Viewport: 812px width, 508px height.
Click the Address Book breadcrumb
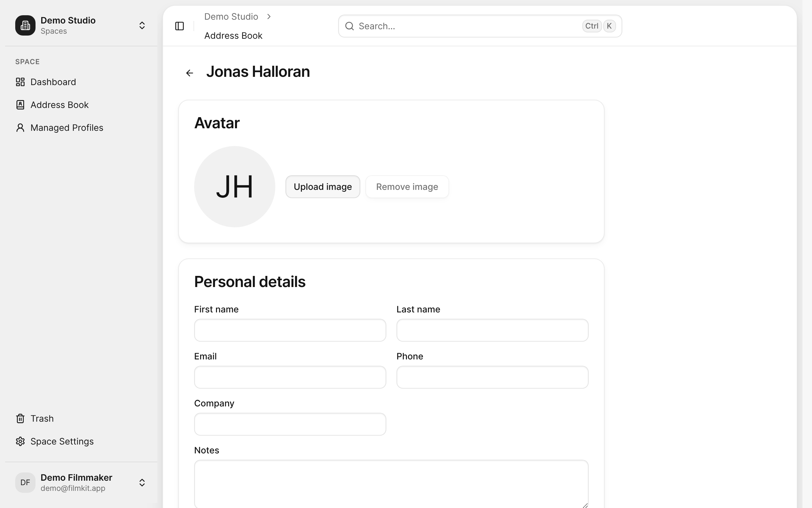[233, 36]
